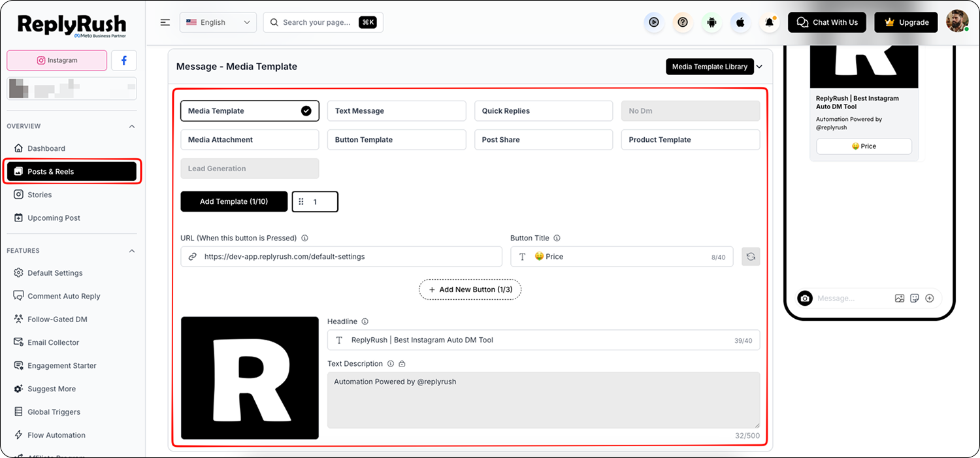Select the No Dm option

691,111
